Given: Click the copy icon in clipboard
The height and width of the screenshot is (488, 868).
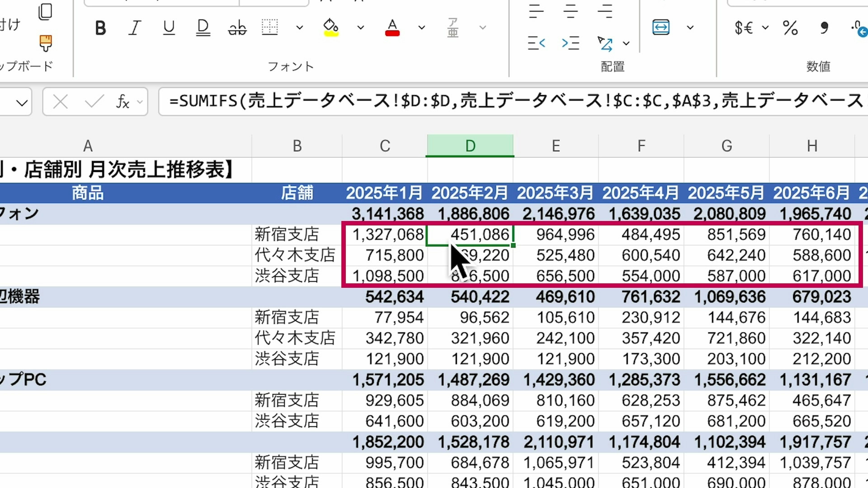Looking at the screenshot, I should point(45,12).
